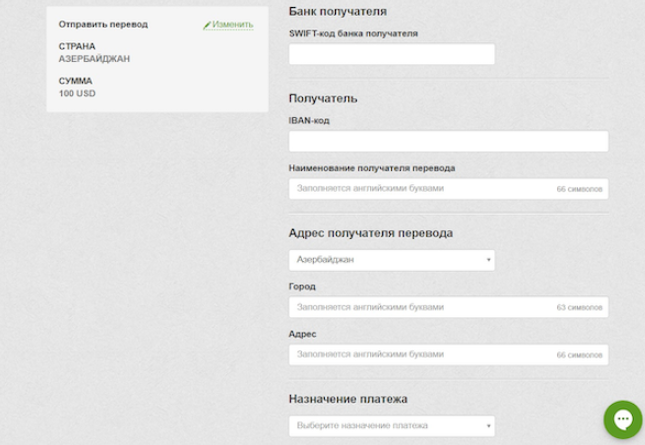Viewport: 645px width, 445px height.
Task: Click into the IBAN-код input field
Action: tap(448, 141)
